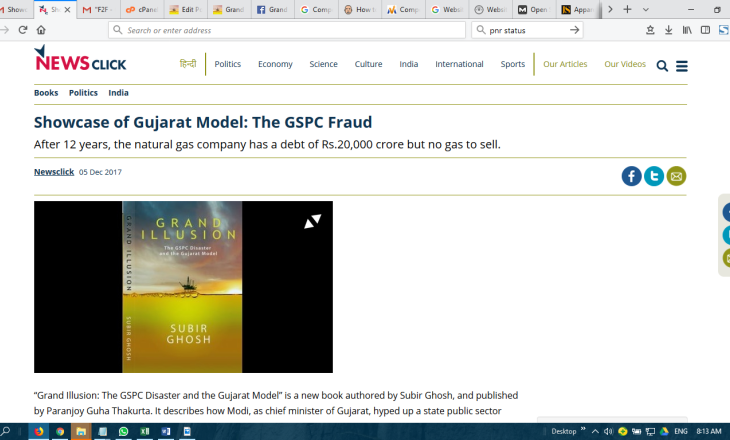730x440 pixels.
Task: Click the address bar
Action: [287, 30]
